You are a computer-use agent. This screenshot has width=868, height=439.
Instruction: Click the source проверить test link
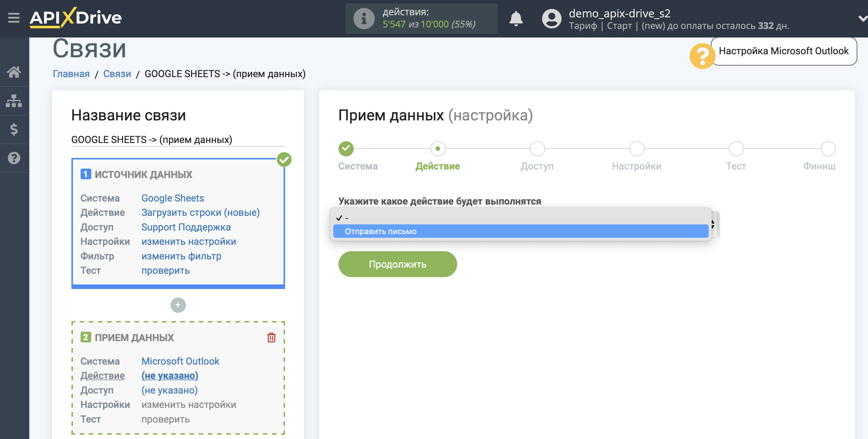(165, 270)
